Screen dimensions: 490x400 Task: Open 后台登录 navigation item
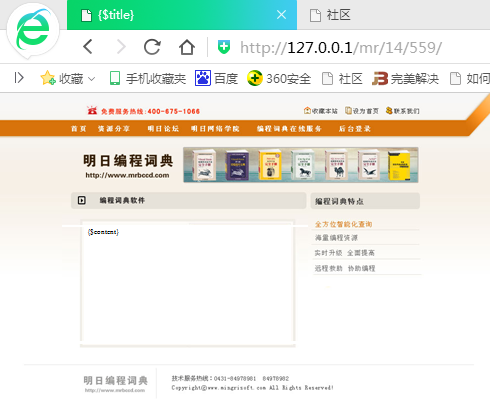pos(355,129)
